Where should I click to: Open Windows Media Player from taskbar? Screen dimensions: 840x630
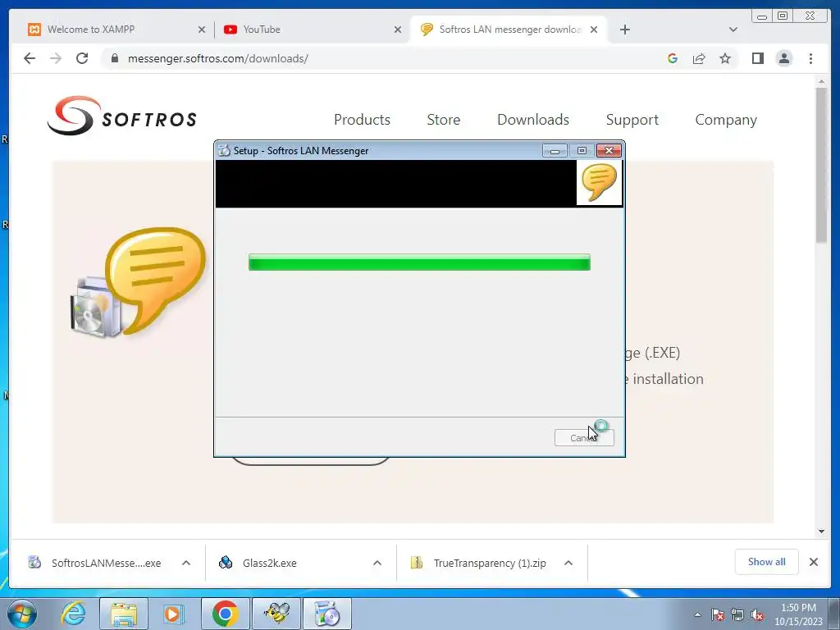pos(172,614)
